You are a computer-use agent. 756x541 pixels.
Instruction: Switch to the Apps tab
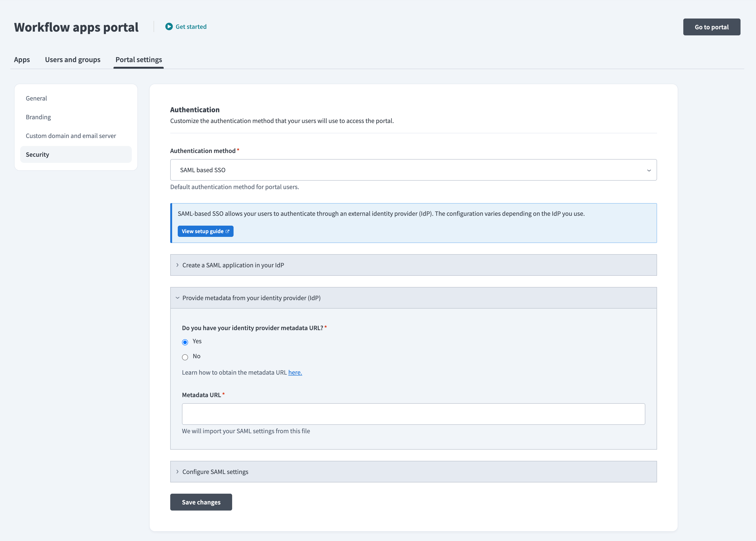pos(22,60)
